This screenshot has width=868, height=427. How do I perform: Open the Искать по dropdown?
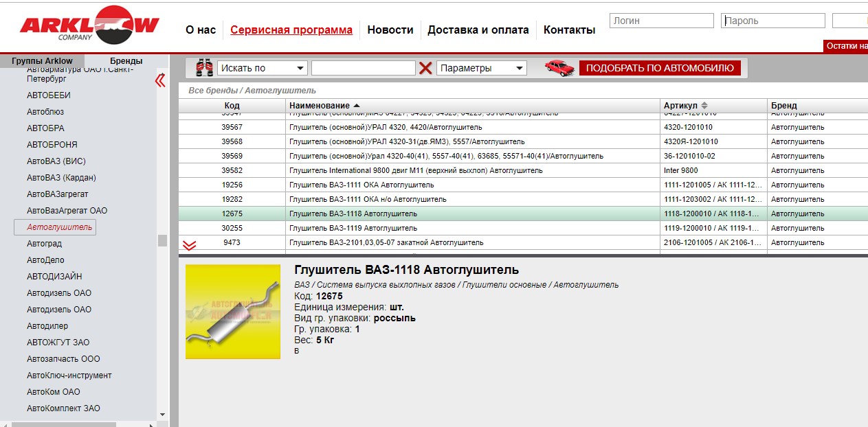(x=262, y=68)
